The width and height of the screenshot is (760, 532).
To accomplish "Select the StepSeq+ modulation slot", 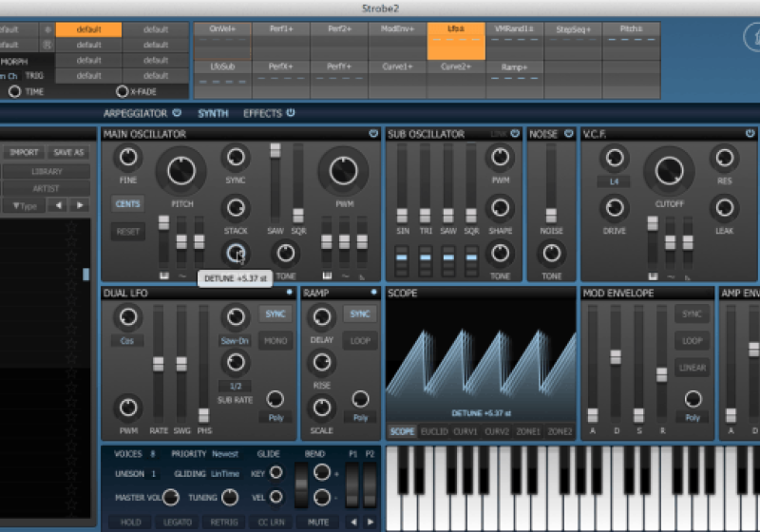I will 572,30.
